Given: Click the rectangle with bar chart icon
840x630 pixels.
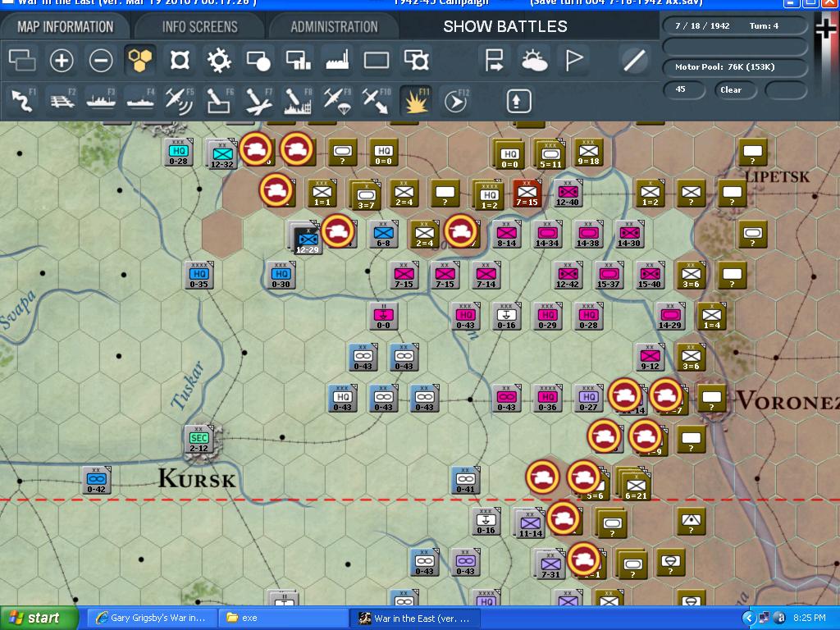Looking at the screenshot, I should [298, 60].
